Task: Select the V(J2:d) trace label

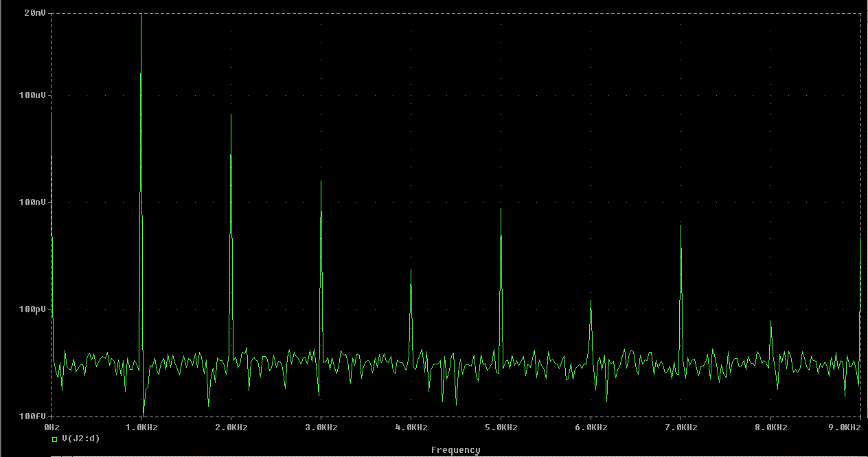Action: tap(81, 438)
